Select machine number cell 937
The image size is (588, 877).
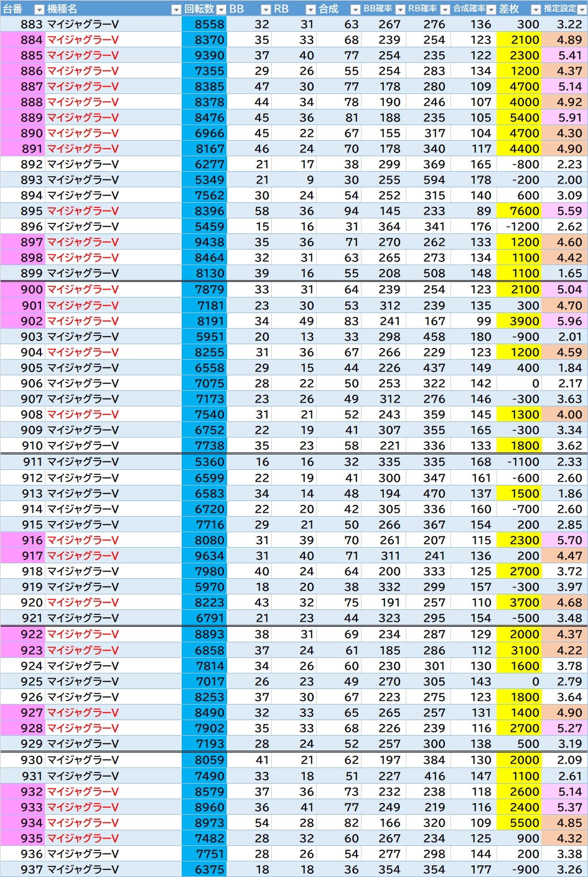pos(23,870)
